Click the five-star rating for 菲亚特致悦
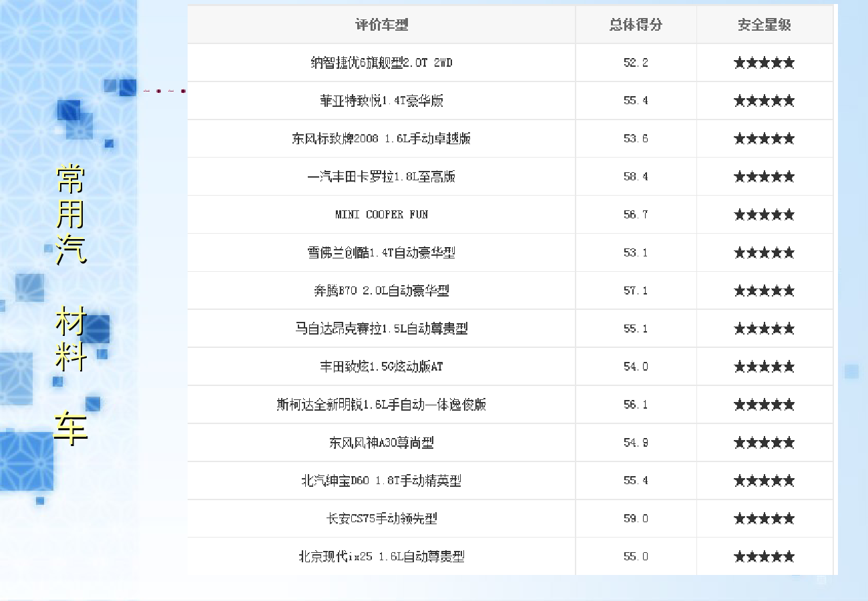The width and height of the screenshot is (868, 601). (x=765, y=101)
